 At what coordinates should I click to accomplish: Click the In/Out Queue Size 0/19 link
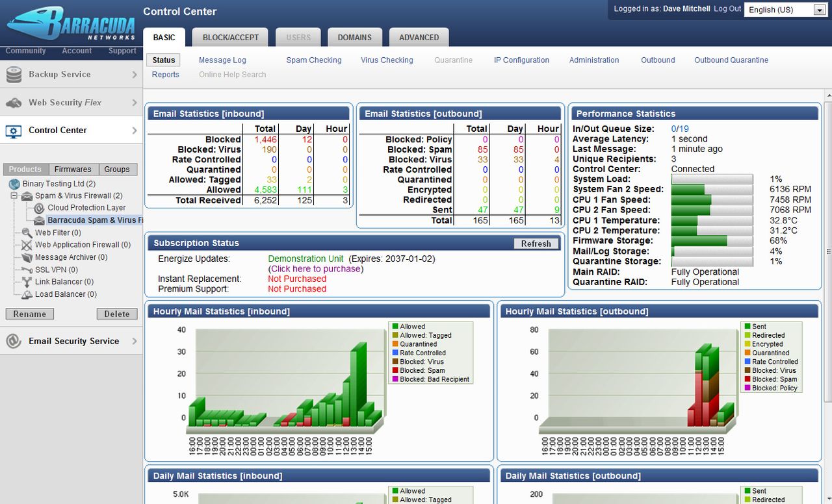[x=680, y=129]
